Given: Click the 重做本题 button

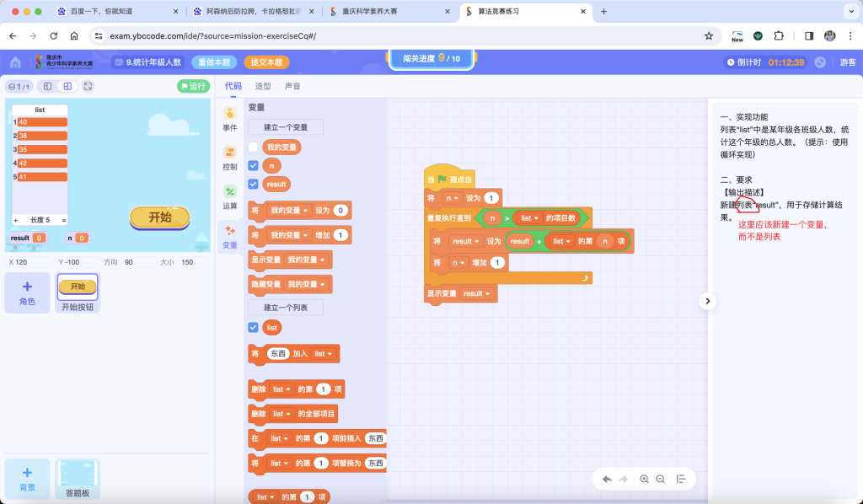Looking at the screenshot, I should (214, 62).
